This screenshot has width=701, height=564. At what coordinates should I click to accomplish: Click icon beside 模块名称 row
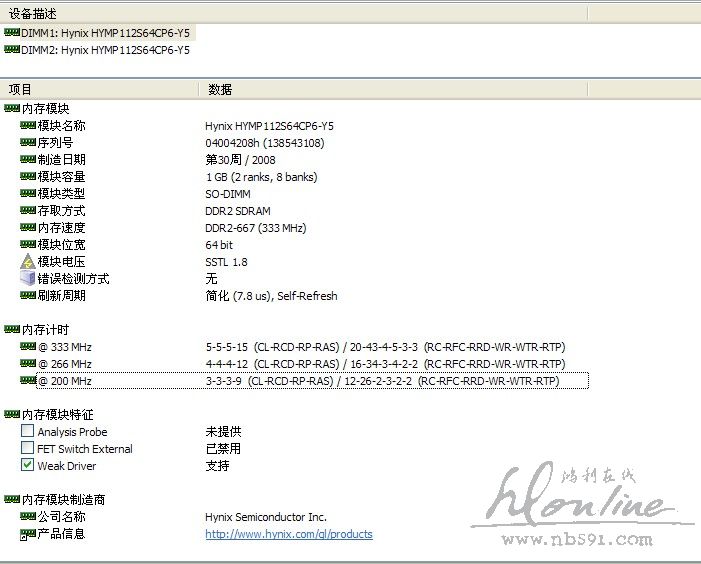pyautogui.click(x=28, y=125)
